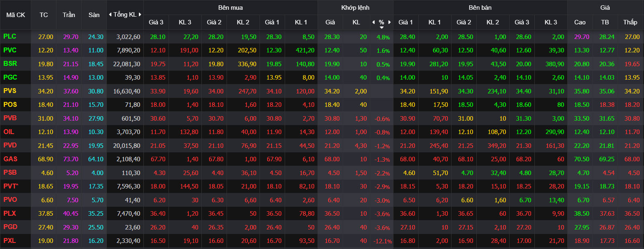Click the left arrow beside the % header
The width and height of the screenshot is (644, 249).
coord(374,22)
